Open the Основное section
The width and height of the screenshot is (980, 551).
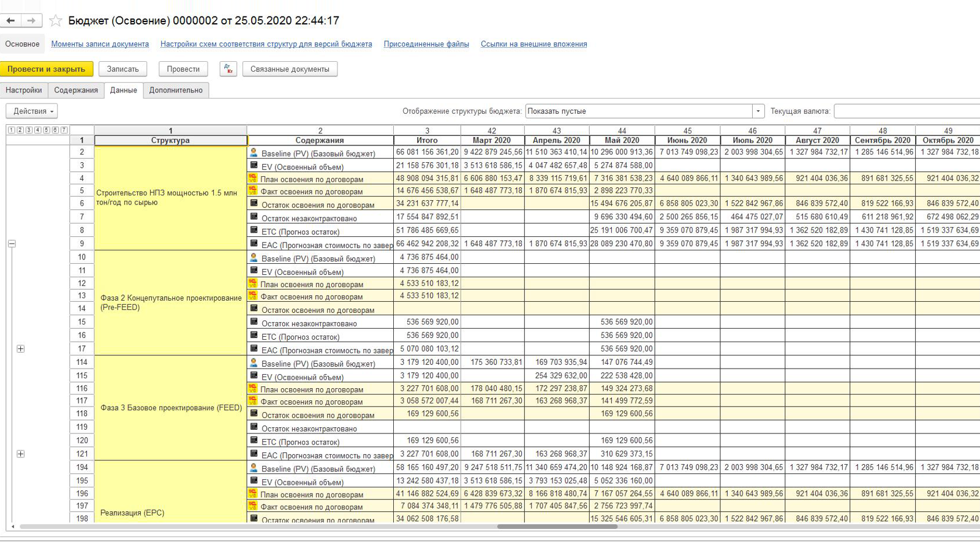[23, 44]
